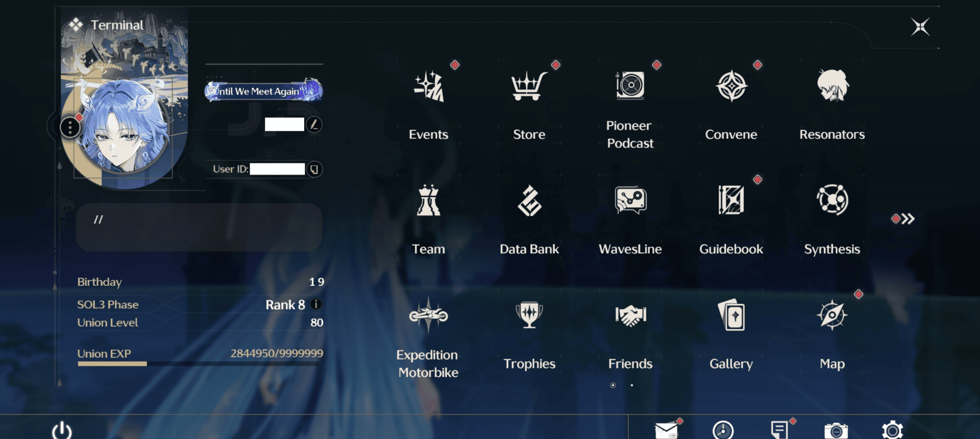Open Expedition Motorbike icon
This screenshot has height=439, width=980.
tap(429, 315)
